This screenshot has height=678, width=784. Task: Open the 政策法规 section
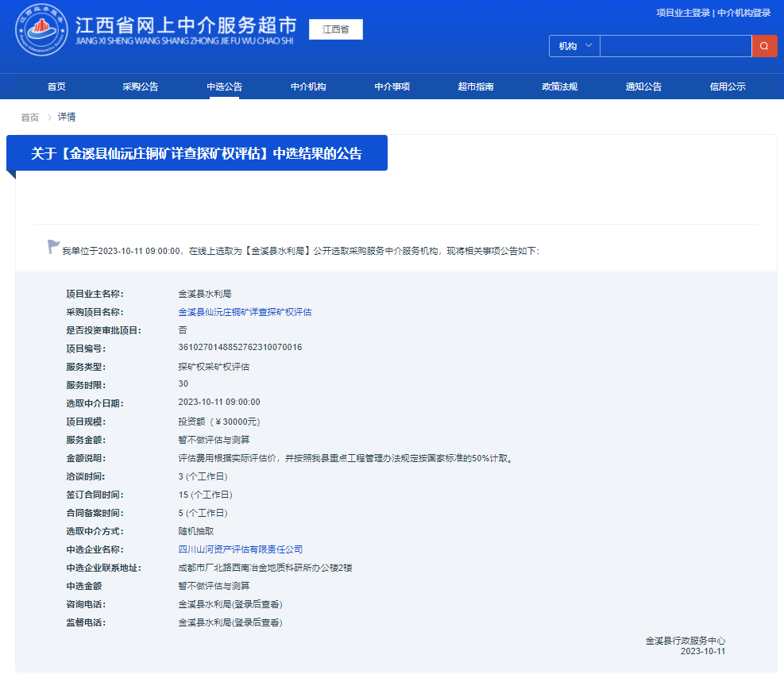559,86
